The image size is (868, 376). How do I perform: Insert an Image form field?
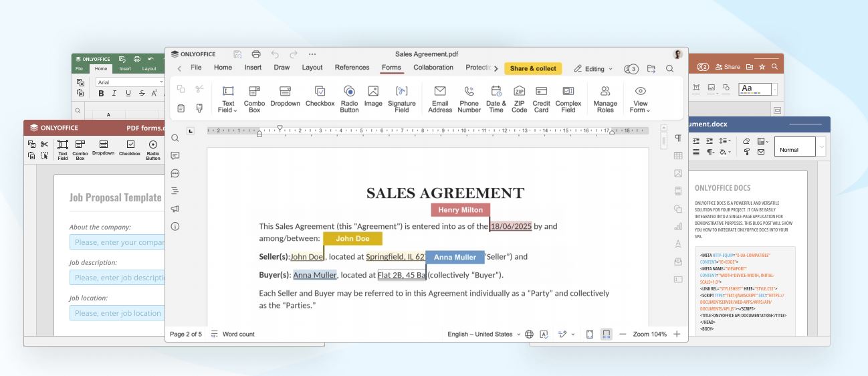point(373,96)
